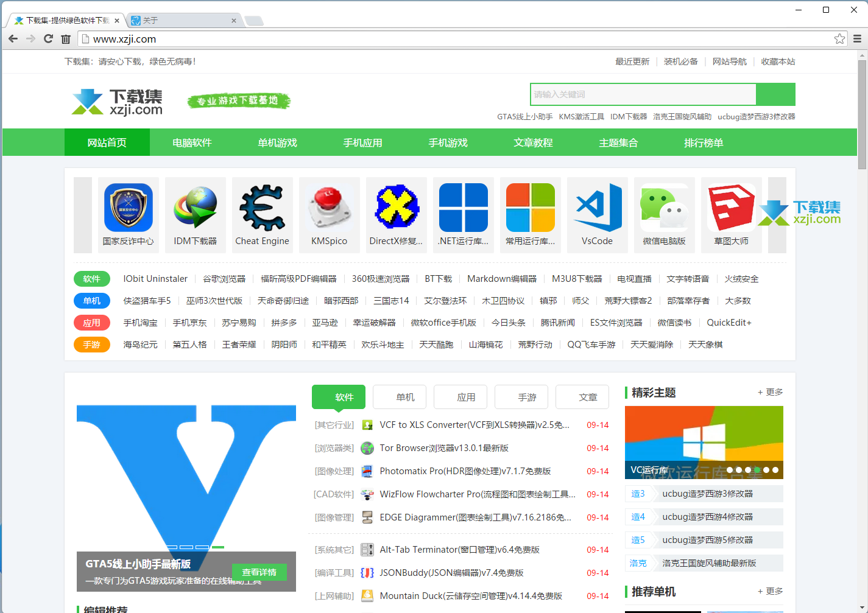Open 文章教程 in the nav bar
The image size is (868, 613).
[534, 142]
